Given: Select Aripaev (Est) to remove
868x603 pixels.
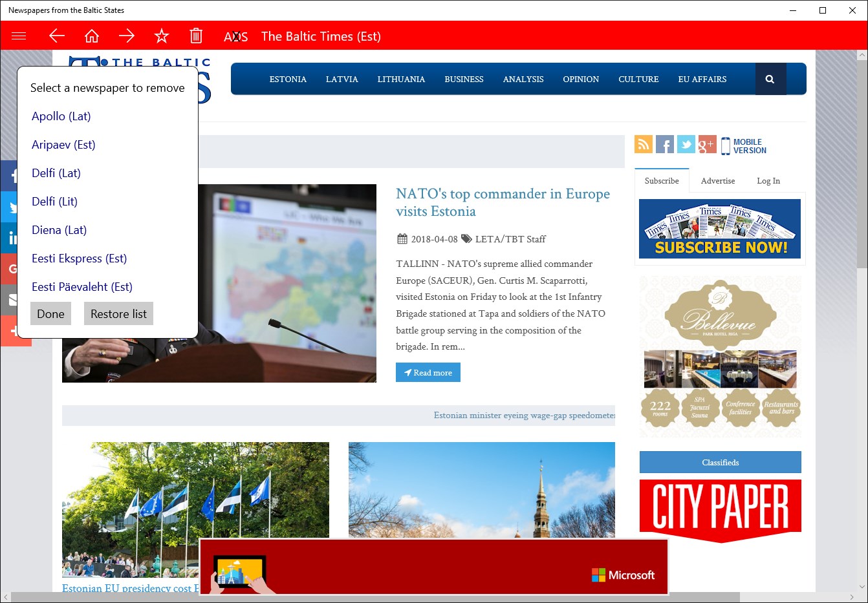Looking at the screenshot, I should click(x=63, y=145).
